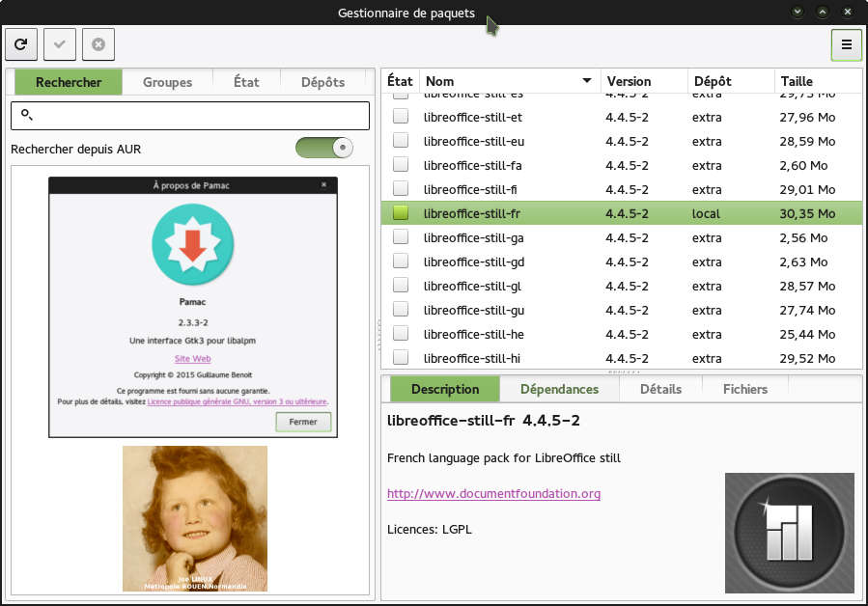The image size is (868, 606).
Task: Click the size value "2,60 Mo"
Action: 803,165
